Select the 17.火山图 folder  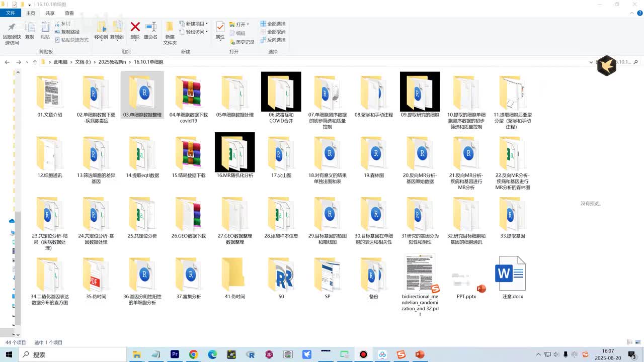[x=281, y=157]
